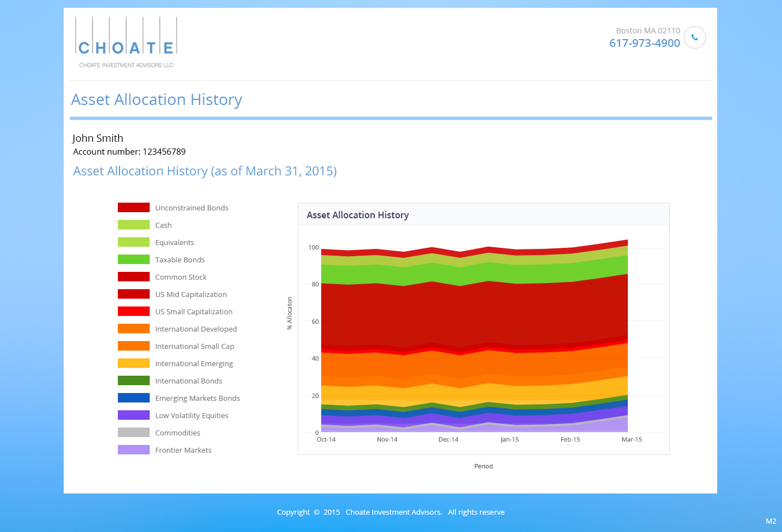Image resolution: width=782 pixels, height=532 pixels.
Task: Click the Choate logo
Action: [x=125, y=42]
